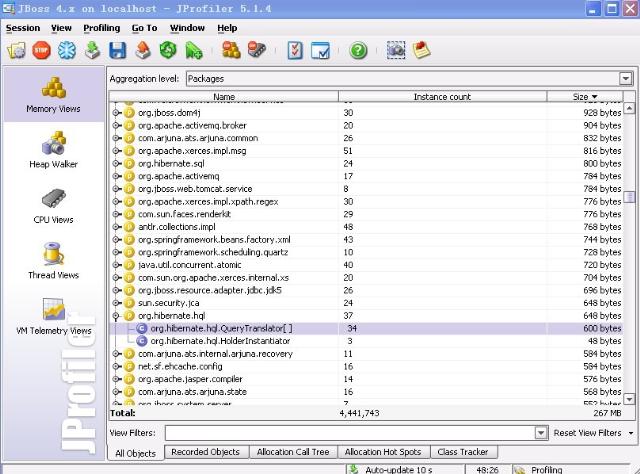Switch to the Class Tracker tab
Screen dimensions: 640x474
pyautogui.click(x=463, y=452)
